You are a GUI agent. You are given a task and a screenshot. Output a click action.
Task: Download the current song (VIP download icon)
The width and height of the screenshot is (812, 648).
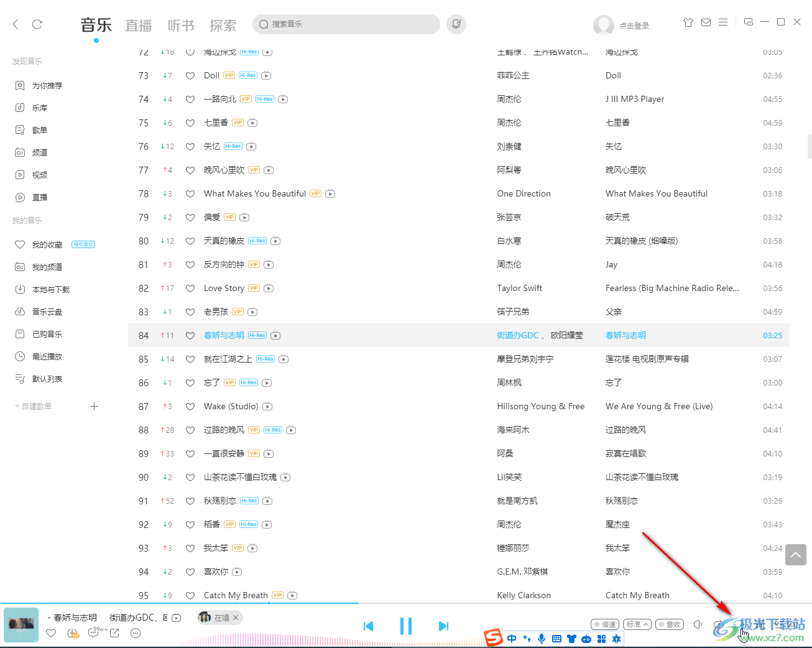point(73,633)
